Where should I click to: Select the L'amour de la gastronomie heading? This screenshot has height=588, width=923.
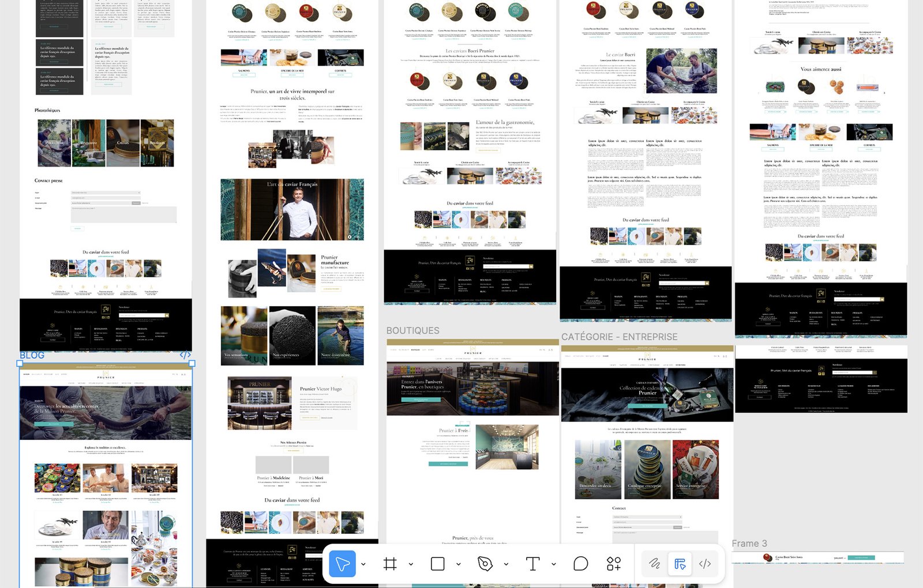pos(505,122)
